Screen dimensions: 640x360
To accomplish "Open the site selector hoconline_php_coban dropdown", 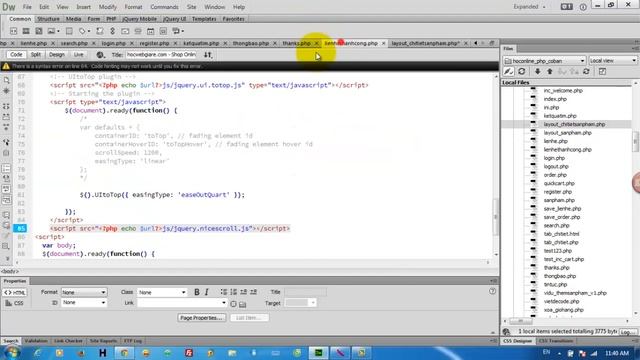I will pos(545,61).
